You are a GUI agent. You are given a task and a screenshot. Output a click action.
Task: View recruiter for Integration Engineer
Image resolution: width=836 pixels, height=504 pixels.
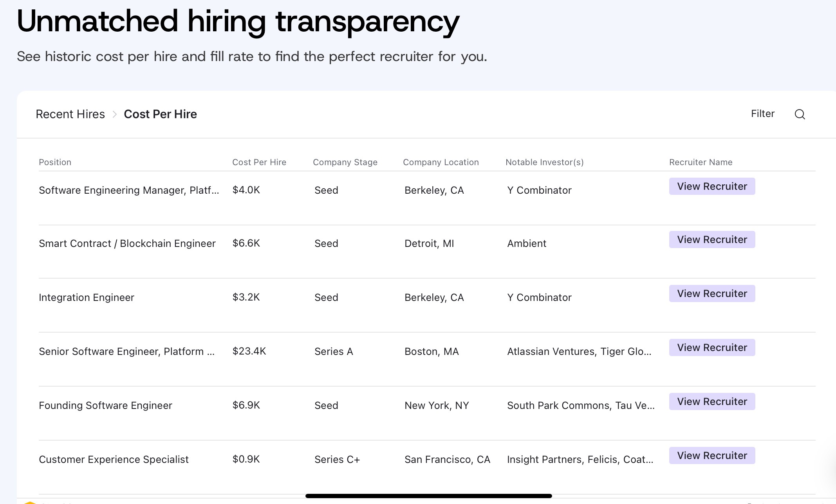tap(711, 293)
